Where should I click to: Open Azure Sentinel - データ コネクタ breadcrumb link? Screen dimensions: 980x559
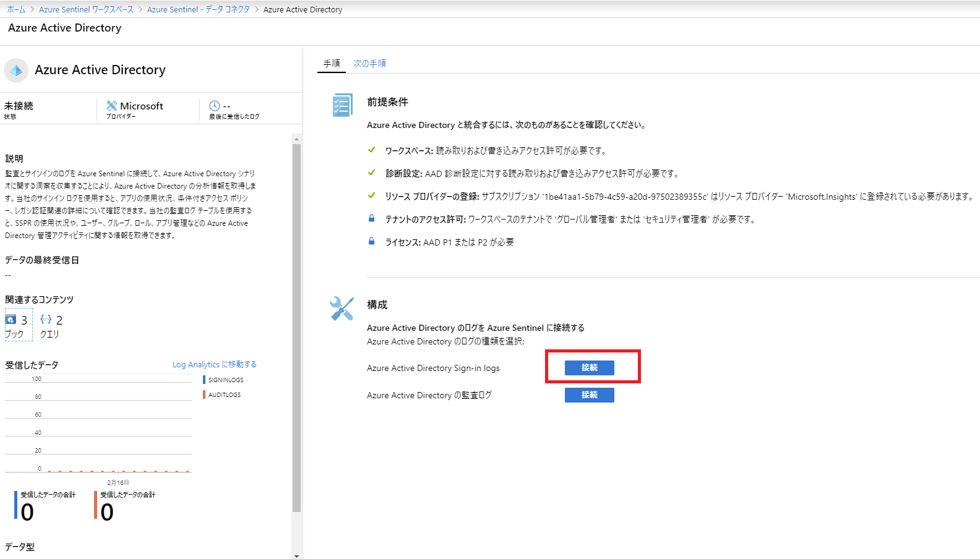199,9
